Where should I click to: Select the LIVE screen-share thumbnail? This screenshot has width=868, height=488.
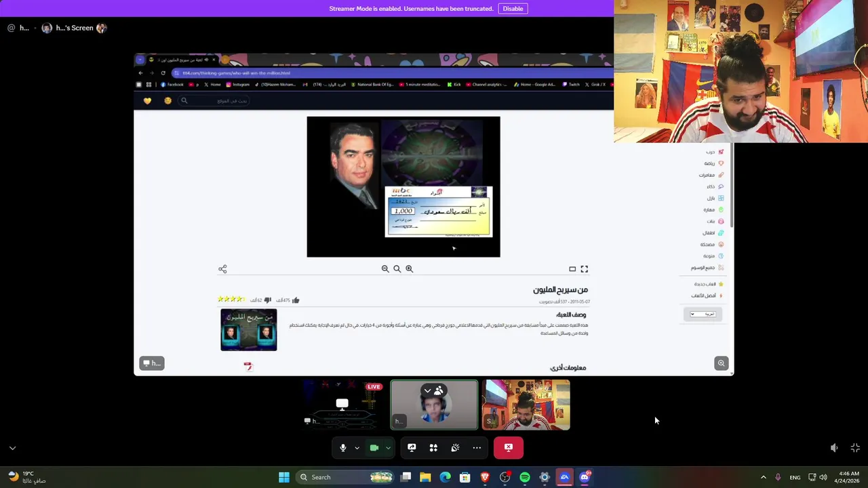tap(342, 405)
